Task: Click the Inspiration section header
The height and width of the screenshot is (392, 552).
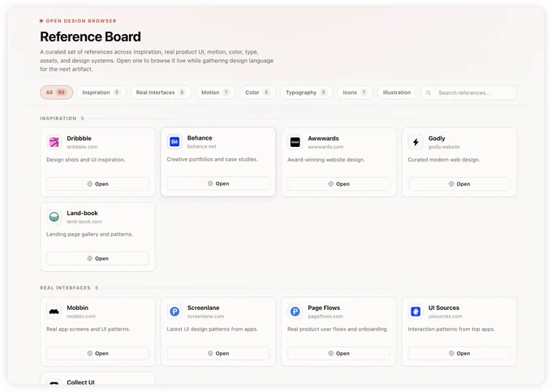Action: tap(58, 118)
